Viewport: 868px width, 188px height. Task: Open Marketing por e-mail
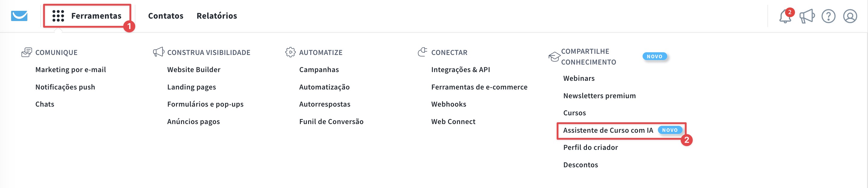pyautogui.click(x=70, y=70)
